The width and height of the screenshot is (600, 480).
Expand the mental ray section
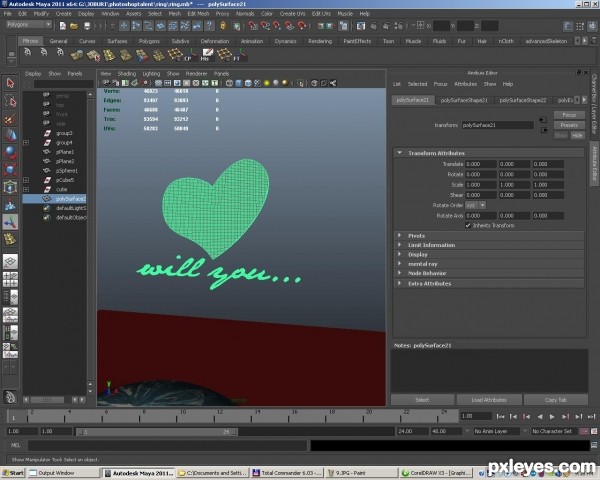point(399,263)
